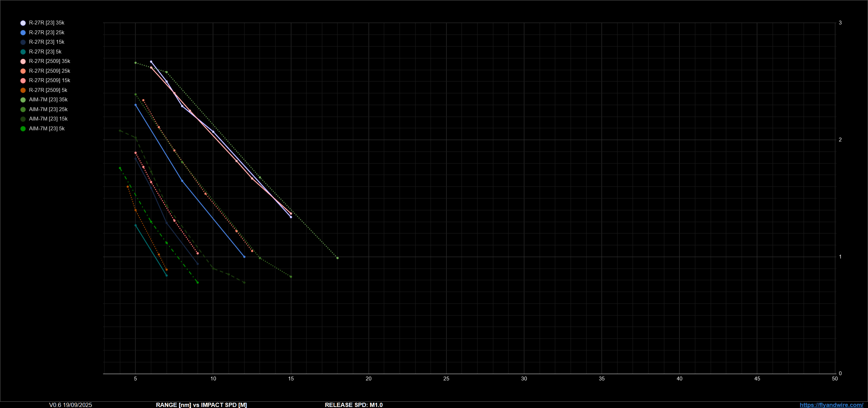Click the AIM-7M 5k endpoint at 9 nm
The width and height of the screenshot is (868, 408).
pos(198,282)
